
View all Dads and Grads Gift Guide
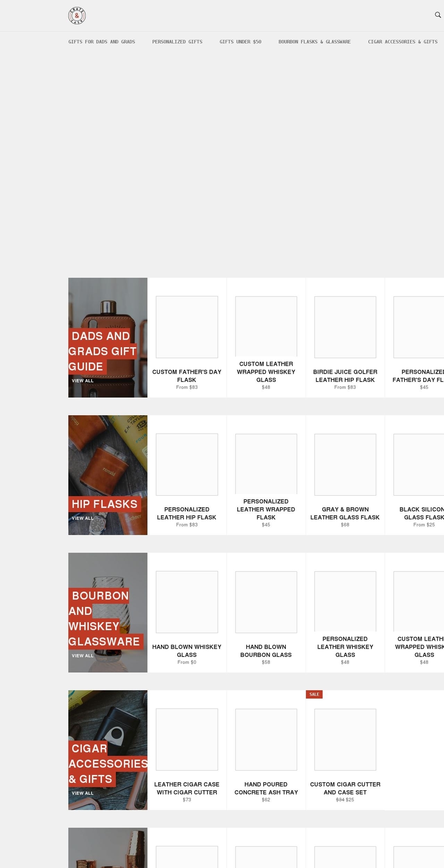(82, 381)
